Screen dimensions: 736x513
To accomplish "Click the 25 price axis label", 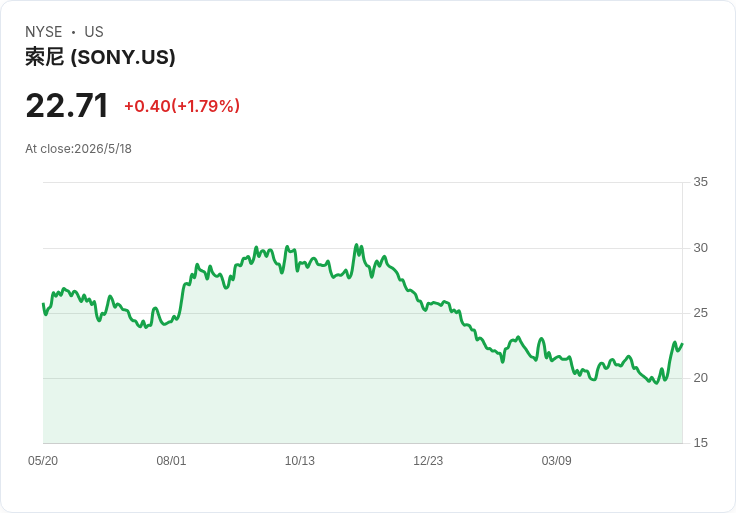I will pyautogui.click(x=700, y=313).
